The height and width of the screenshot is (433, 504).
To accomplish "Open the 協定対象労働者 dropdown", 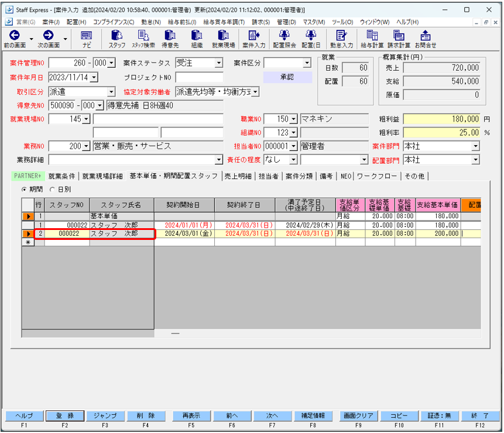I will (x=255, y=92).
